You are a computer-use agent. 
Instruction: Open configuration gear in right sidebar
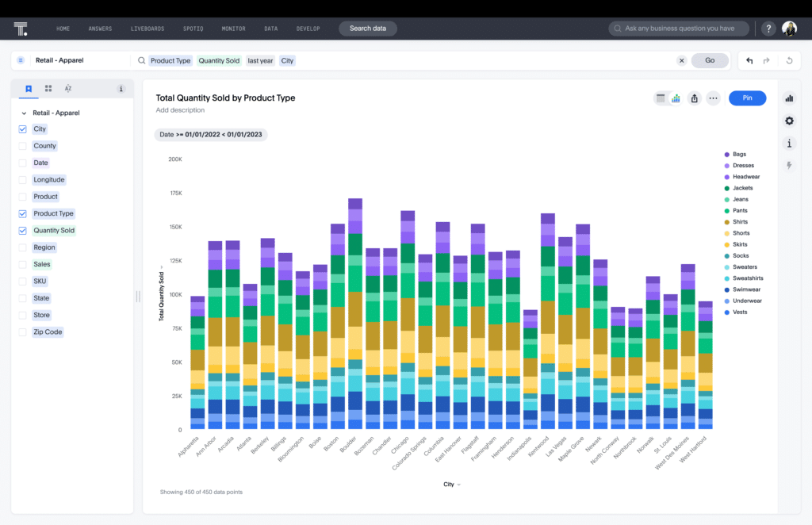(x=788, y=121)
